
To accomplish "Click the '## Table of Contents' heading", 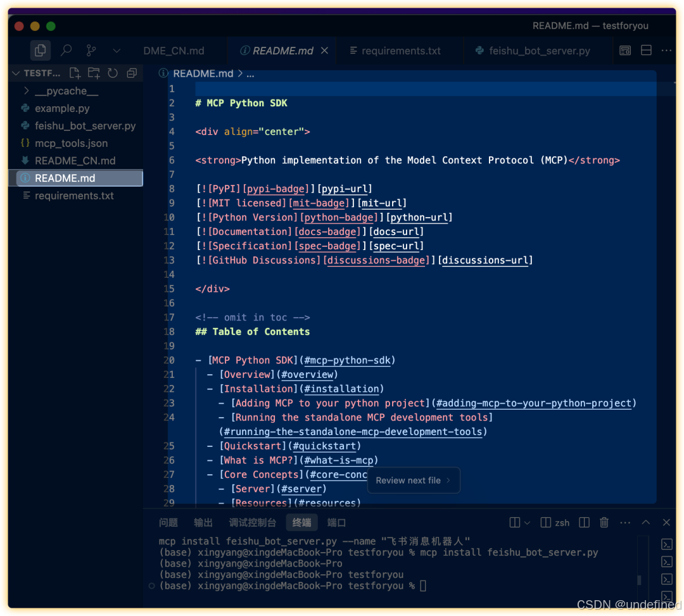I will pyautogui.click(x=253, y=332).
